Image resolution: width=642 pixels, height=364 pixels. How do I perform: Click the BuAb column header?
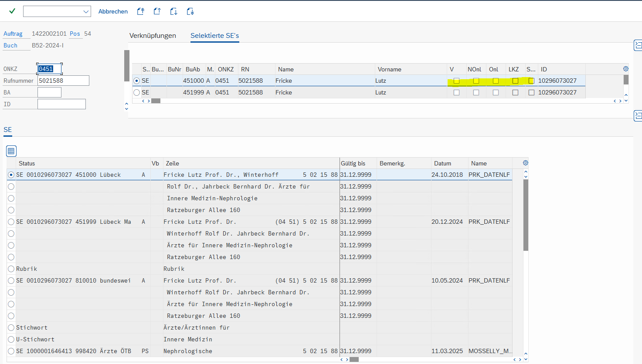[194, 69]
